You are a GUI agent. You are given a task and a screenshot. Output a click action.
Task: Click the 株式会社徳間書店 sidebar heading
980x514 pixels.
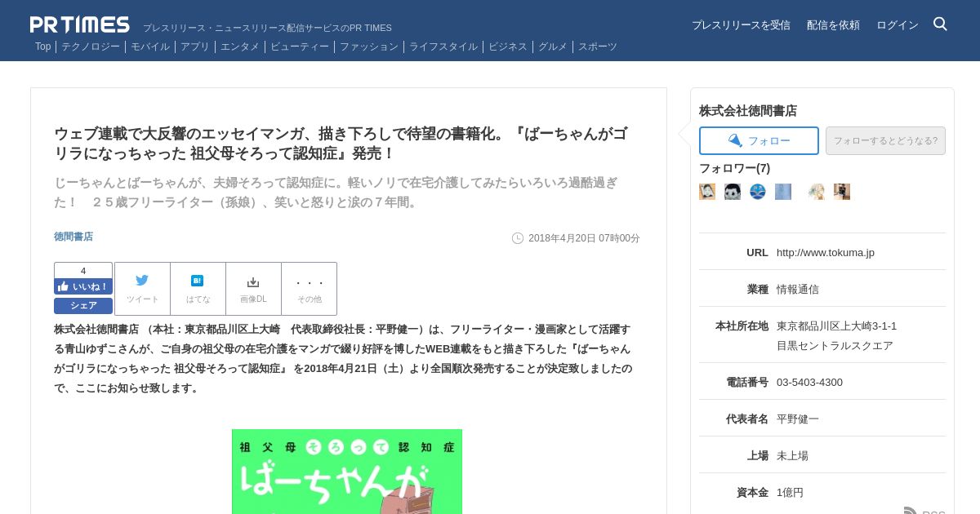pyautogui.click(x=748, y=111)
